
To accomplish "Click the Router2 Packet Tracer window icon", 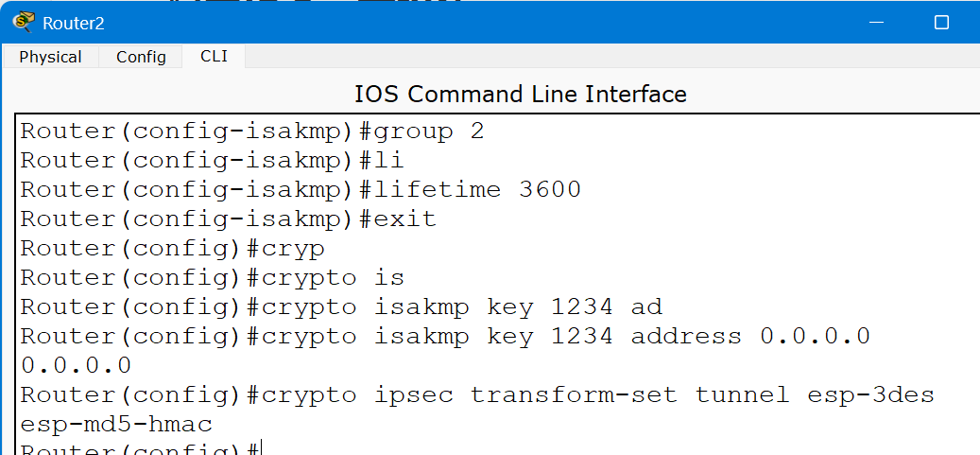I will click(x=23, y=22).
